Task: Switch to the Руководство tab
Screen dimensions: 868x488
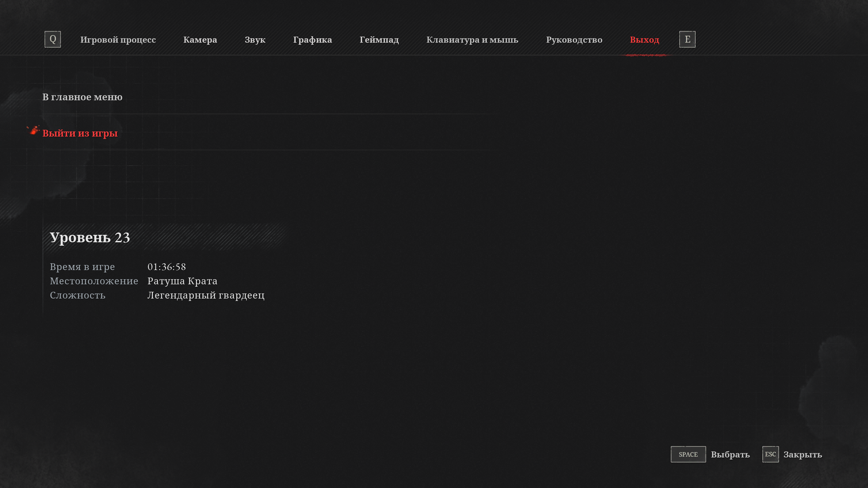Action: coord(574,40)
